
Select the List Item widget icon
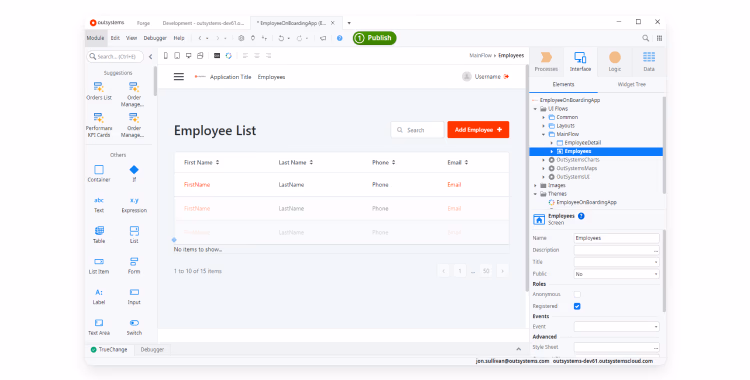point(99,261)
